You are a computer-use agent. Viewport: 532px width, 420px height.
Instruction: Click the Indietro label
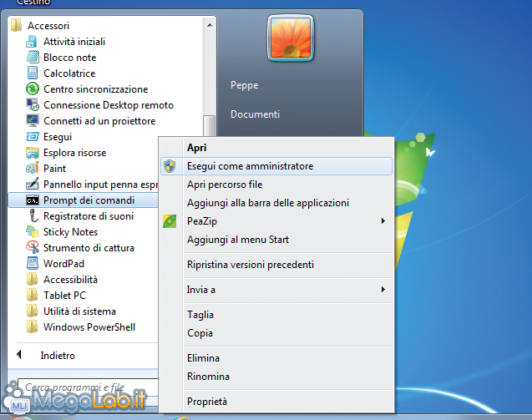pyautogui.click(x=58, y=356)
